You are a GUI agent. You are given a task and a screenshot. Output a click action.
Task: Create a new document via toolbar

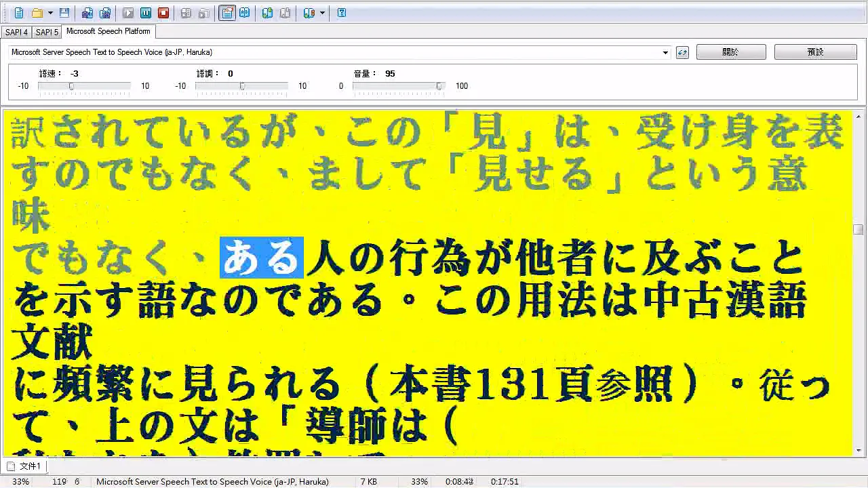(x=19, y=13)
